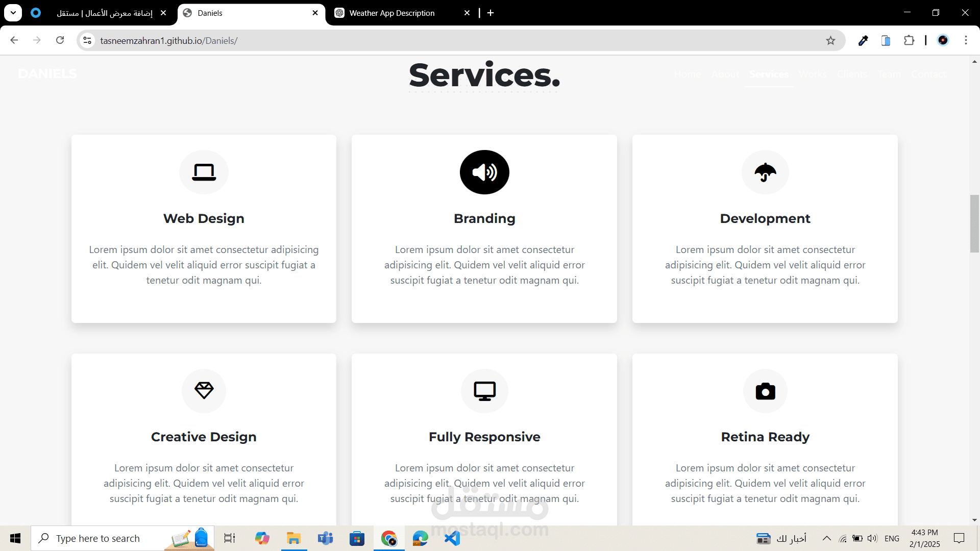Switch to Weather App Description tab
The height and width of the screenshot is (551, 980).
pos(392,13)
